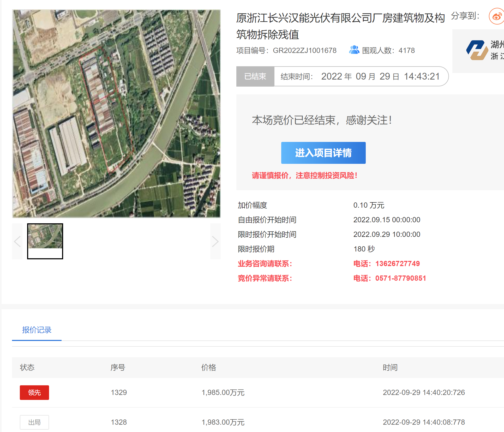The height and width of the screenshot is (432, 504).
Task: Click the price 1,985.00万元 cell
Action: [x=223, y=392]
